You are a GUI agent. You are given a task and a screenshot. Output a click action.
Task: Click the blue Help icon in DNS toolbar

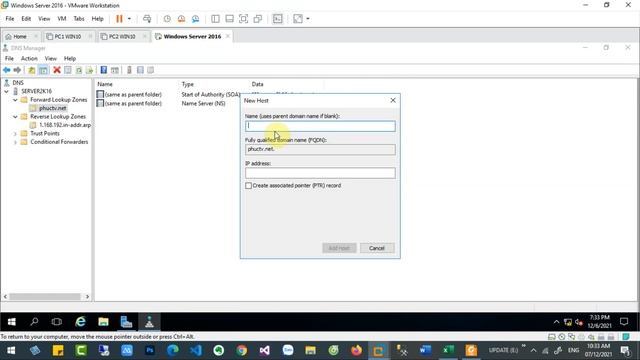(x=104, y=70)
